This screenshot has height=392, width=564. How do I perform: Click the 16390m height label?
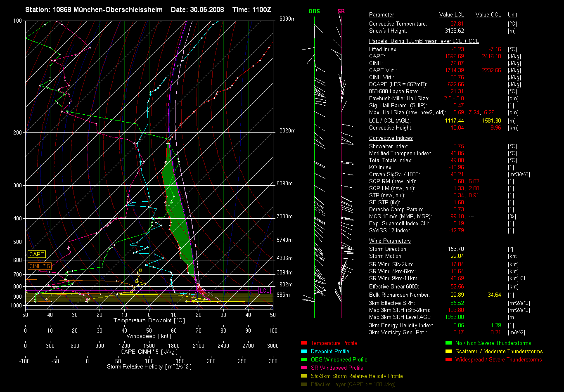pyautogui.click(x=286, y=19)
